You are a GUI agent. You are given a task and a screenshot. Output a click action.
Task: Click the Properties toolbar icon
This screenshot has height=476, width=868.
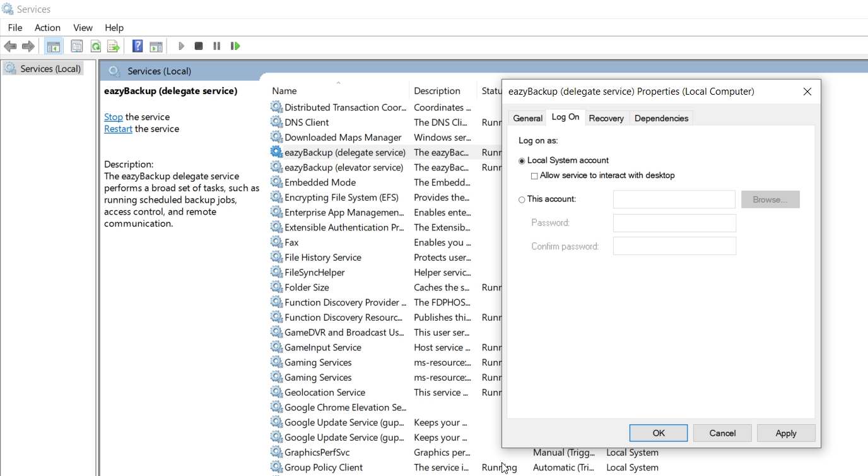[77, 46]
